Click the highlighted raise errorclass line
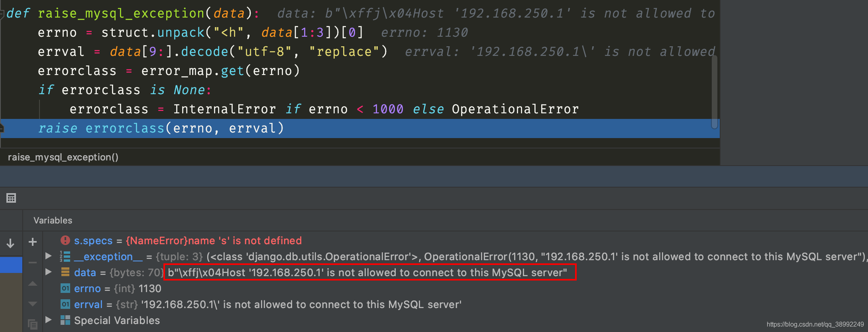Viewport: 868px width, 332px height. click(360, 128)
